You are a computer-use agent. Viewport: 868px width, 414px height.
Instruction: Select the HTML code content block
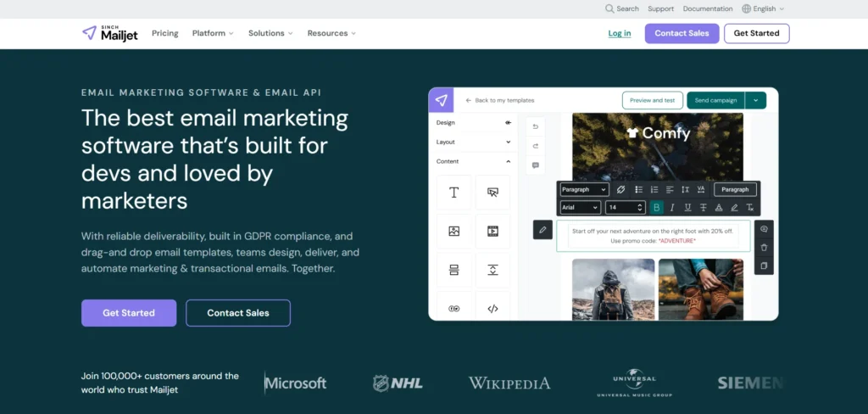492,306
